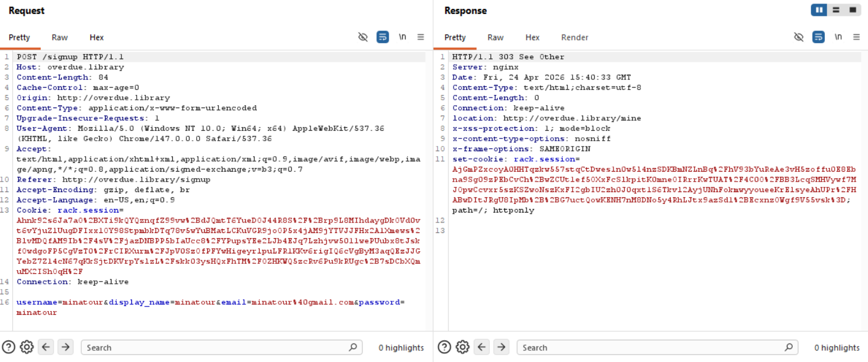
Task: Toggle word wrap icon in Response panel
Action: click(x=819, y=37)
